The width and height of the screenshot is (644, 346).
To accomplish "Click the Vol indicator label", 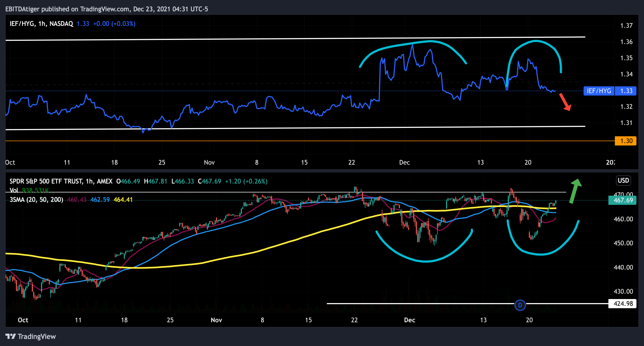I will click(x=14, y=190).
